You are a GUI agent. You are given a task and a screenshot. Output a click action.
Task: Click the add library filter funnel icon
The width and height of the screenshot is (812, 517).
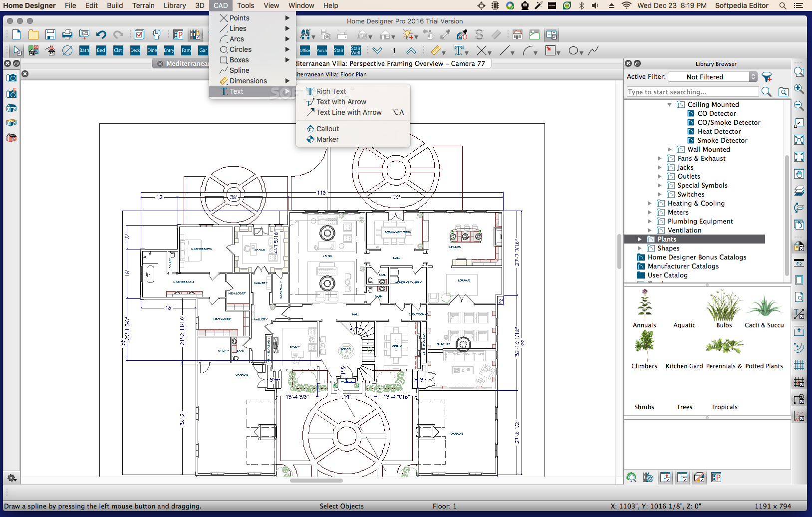pos(767,77)
